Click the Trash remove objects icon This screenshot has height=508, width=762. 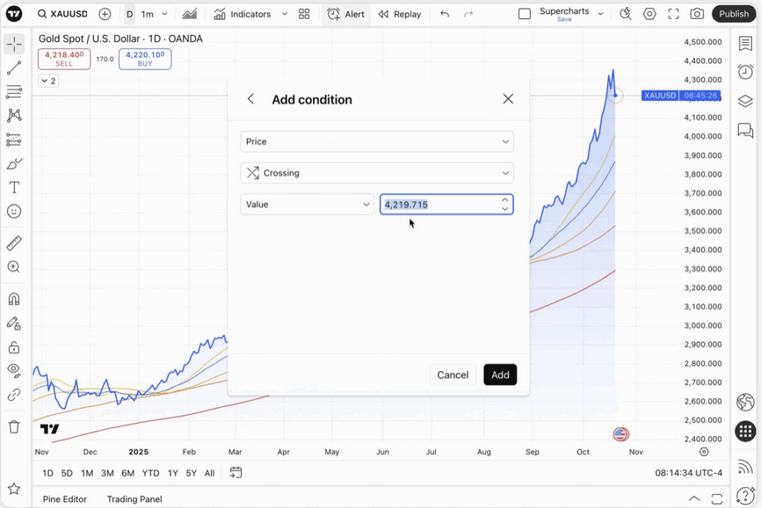[14, 427]
